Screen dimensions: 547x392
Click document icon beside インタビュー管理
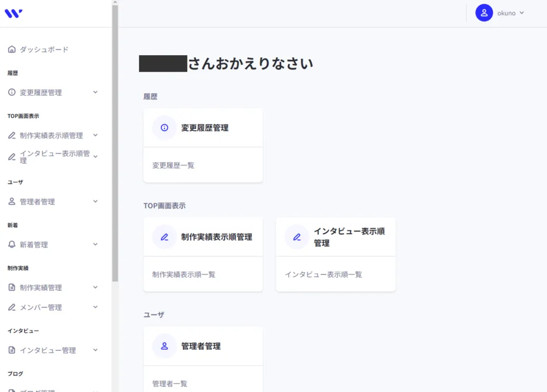[x=12, y=350]
